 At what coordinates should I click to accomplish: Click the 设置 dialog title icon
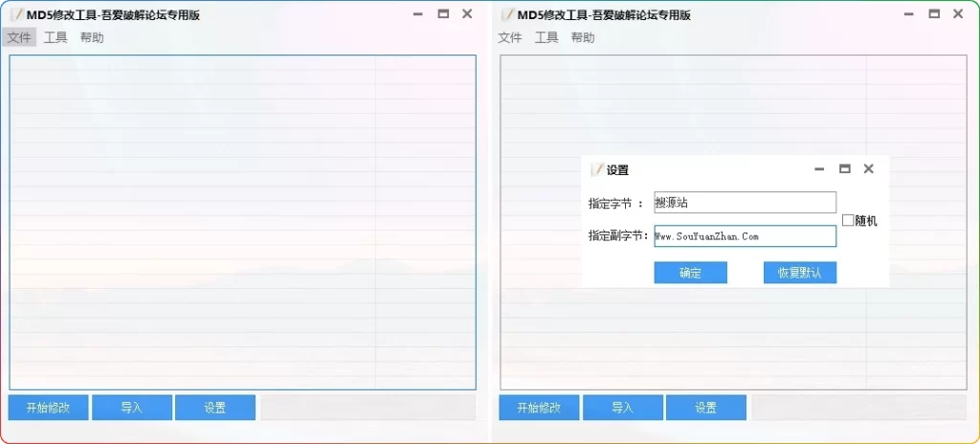597,169
